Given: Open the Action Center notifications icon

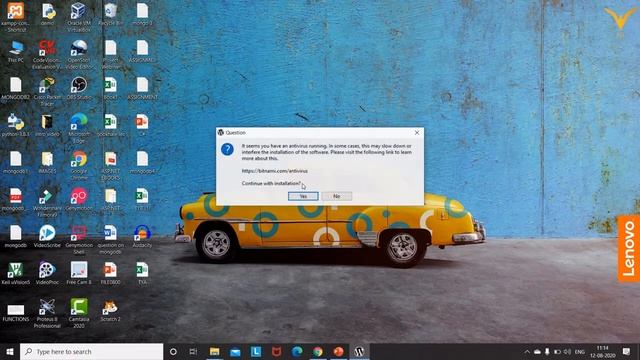Looking at the screenshot, I should coord(627,351).
